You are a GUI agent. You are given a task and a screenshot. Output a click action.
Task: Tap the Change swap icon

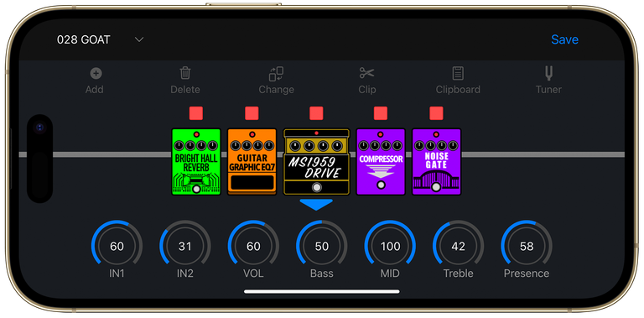[x=277, y=74]
